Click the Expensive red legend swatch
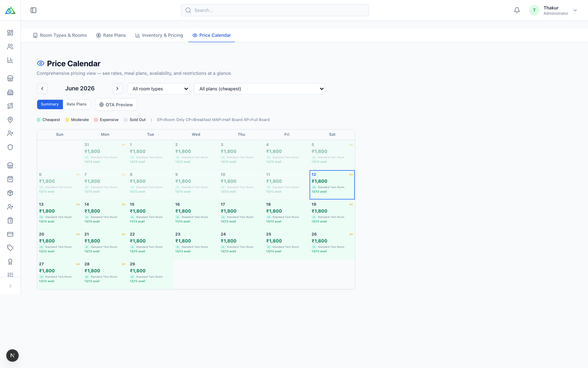Viewport: 588px width, 368px height. coord(96,120)
